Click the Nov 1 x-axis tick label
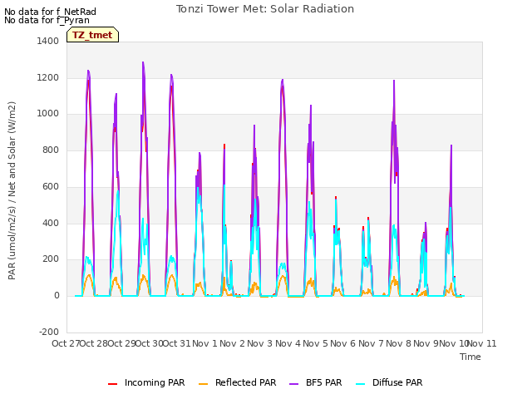The height and width of the screenshot is (399, 532). [204, 343]
